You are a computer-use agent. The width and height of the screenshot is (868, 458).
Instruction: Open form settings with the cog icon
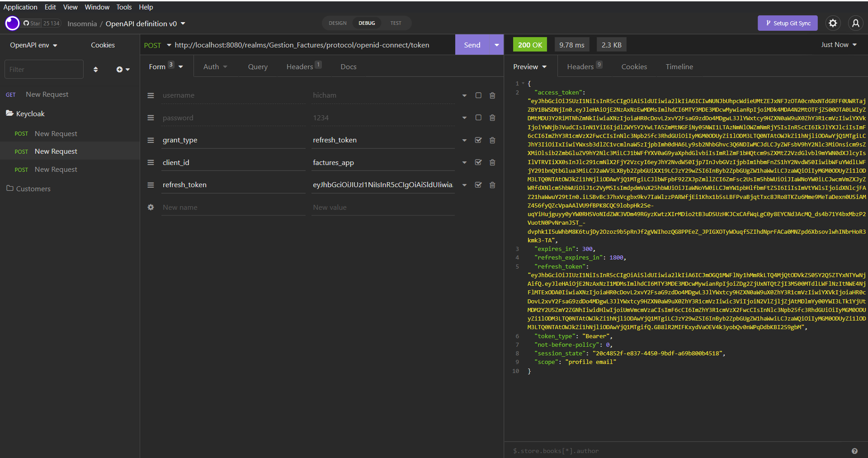pyautogui.click(x=151, y=207)
